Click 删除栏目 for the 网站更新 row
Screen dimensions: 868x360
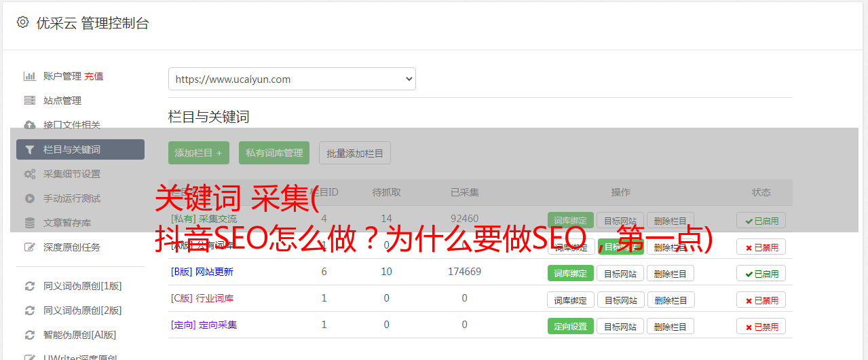pyautogui.click(x=671, y=273)
